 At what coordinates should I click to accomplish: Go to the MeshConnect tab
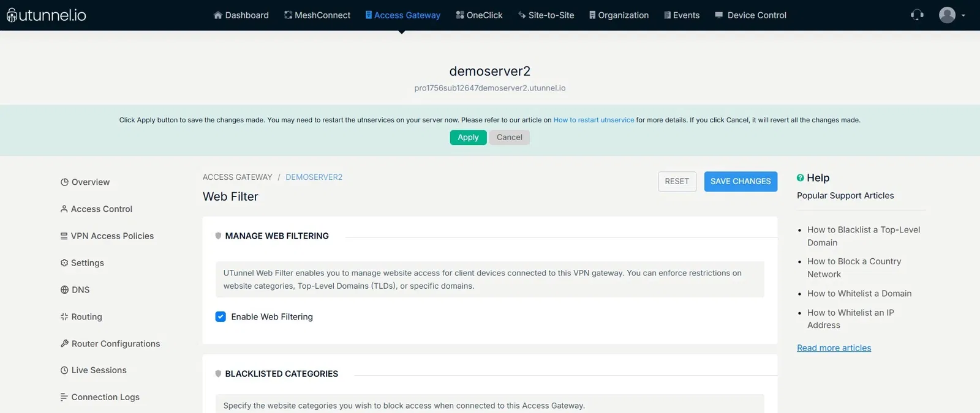click(317, 15)
